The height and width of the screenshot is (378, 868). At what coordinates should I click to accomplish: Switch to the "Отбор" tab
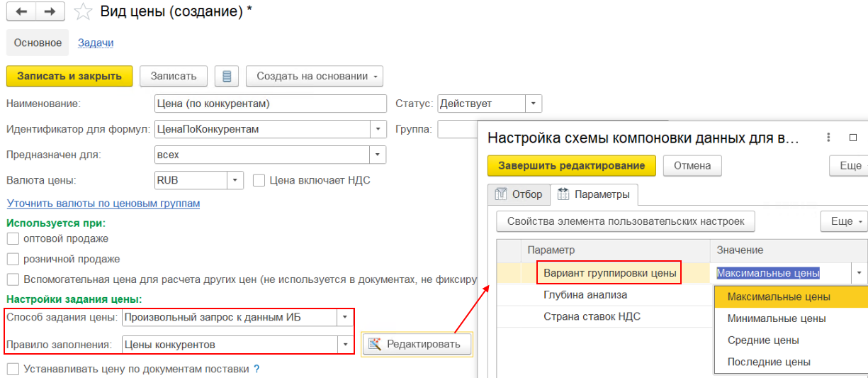(519, 194)
